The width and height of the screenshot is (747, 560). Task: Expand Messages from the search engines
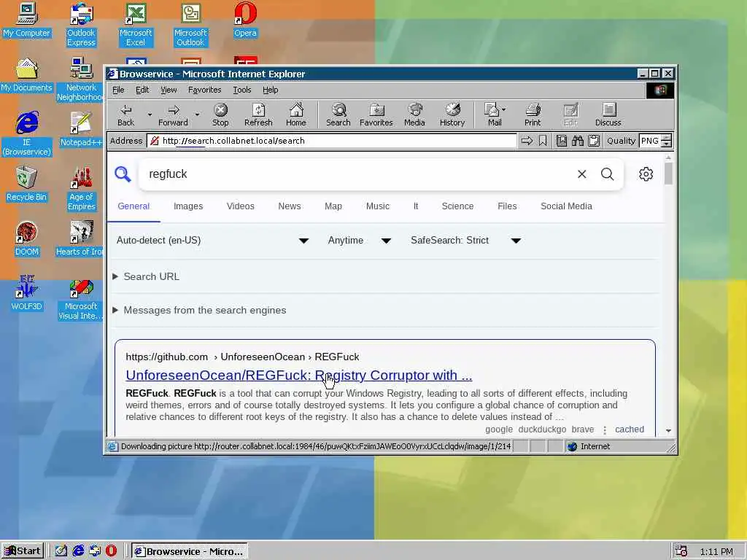[x=200, y=311]
